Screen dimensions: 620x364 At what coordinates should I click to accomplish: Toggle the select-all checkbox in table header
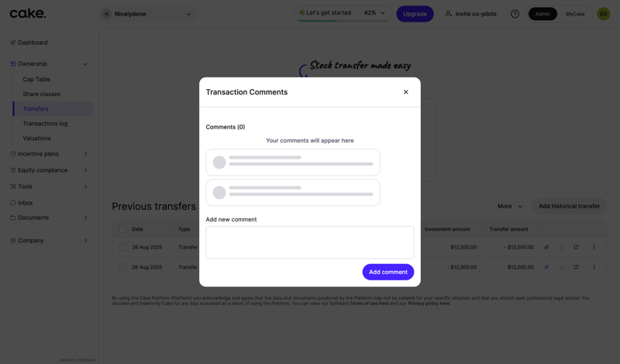coord(122,229)
